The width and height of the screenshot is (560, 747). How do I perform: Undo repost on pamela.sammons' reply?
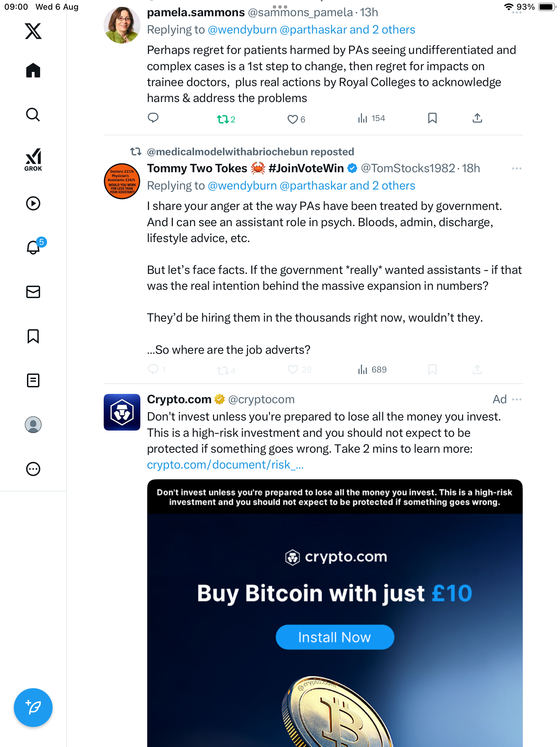click(x=223, y=119)
